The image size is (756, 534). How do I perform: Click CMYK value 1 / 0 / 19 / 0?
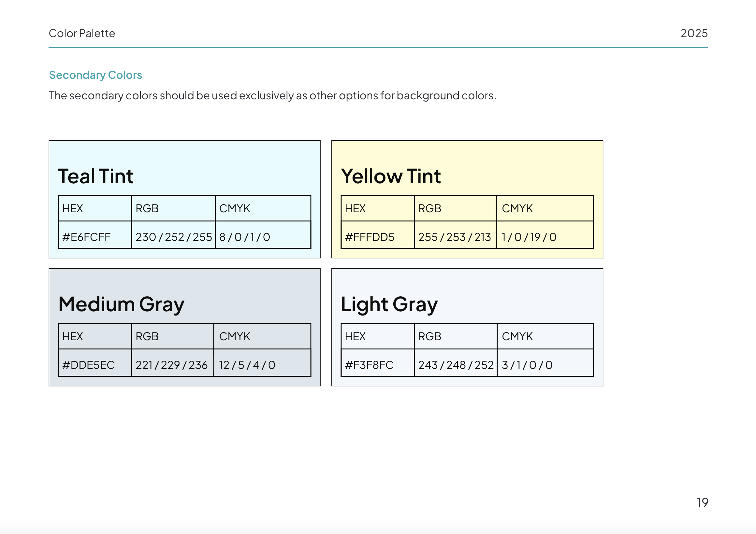coord(529,237)
